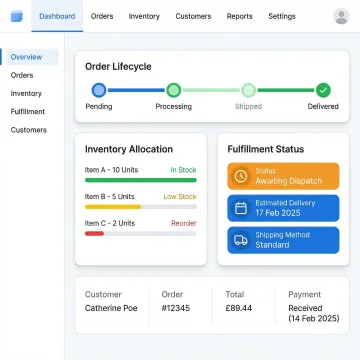The height and width of the screenshot is (360, 360).
Task: Click the Shipped label under lifecycle
Action: pyautogui.click(x=248, y=106)
